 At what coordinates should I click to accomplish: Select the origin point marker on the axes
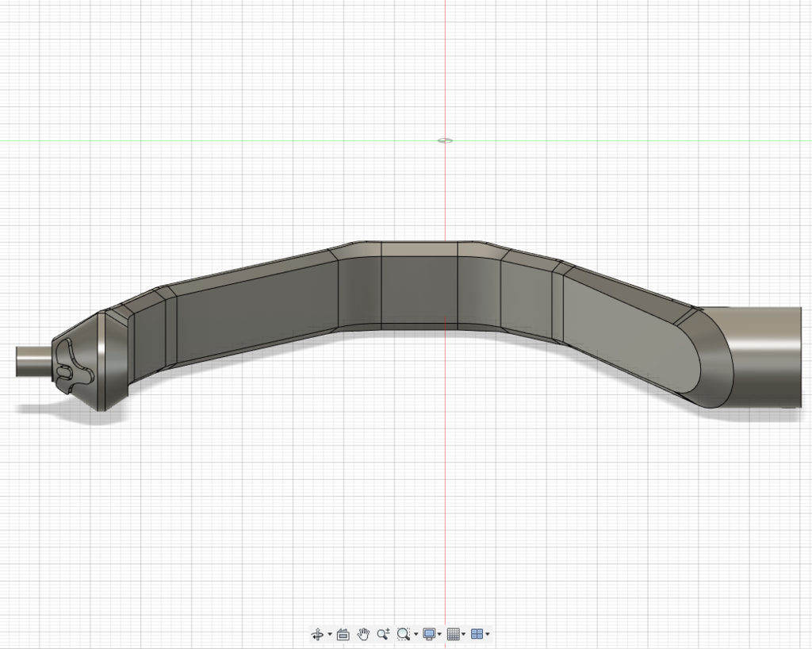445,140
